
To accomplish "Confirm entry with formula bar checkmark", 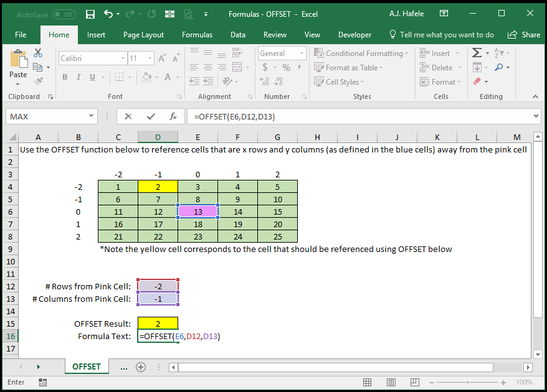I will coord(151,116).
